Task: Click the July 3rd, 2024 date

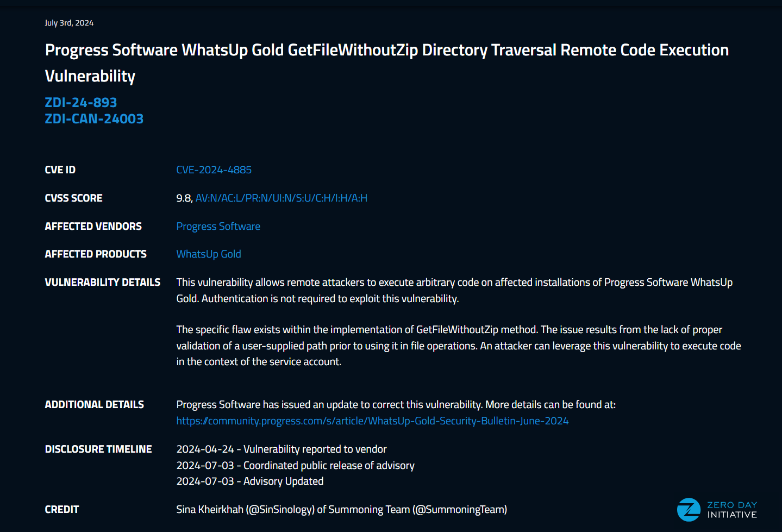Action: click(x=69, y=23)
